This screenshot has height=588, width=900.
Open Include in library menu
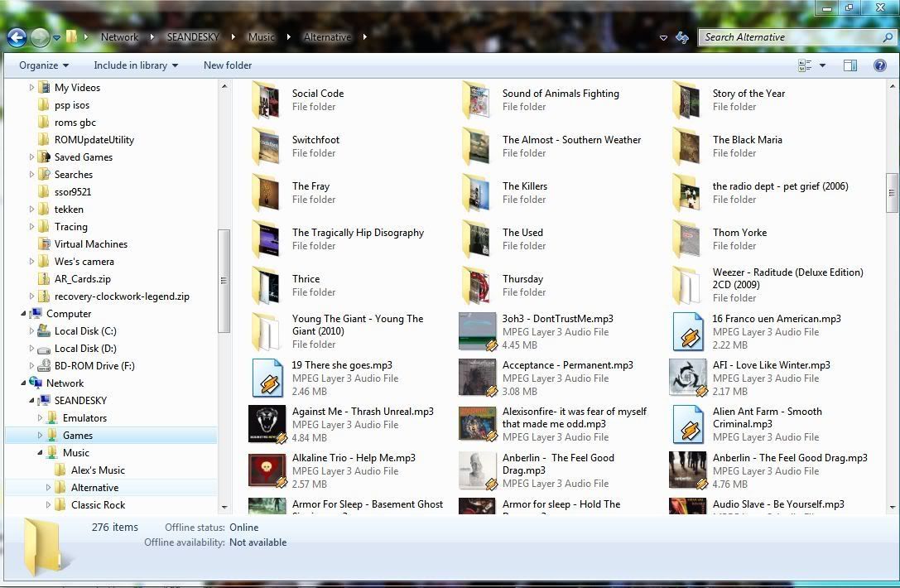pyautogui.click(x=136, y=65)
